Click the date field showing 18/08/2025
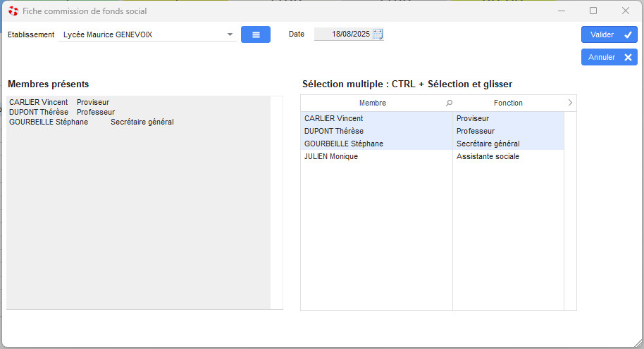 (345, 34)
